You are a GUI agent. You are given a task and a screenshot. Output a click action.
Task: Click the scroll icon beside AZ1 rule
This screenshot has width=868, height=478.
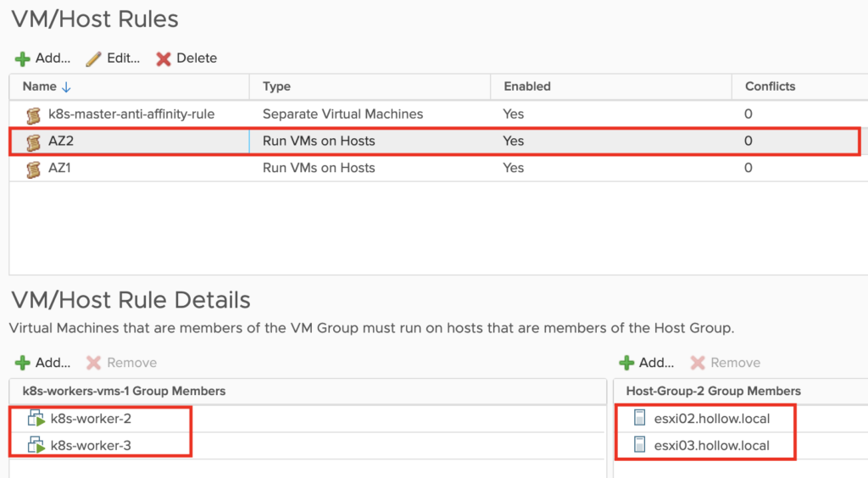tap(34, 169)
